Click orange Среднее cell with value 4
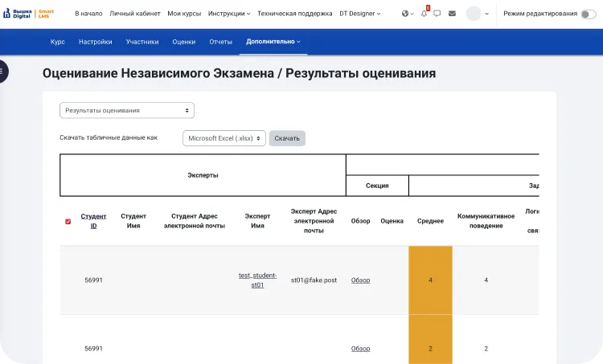The height and width of the screenshot is (364, 603). tap(430, 280)
